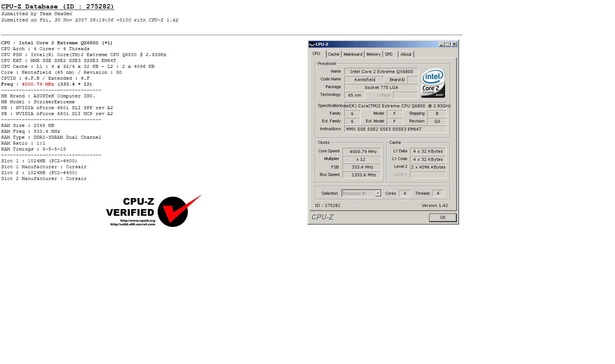The image size is (615, 364).
Task: Click the FSB field value '333.4 MHz'
Action: pyautogui.click(x=362, y=167)
